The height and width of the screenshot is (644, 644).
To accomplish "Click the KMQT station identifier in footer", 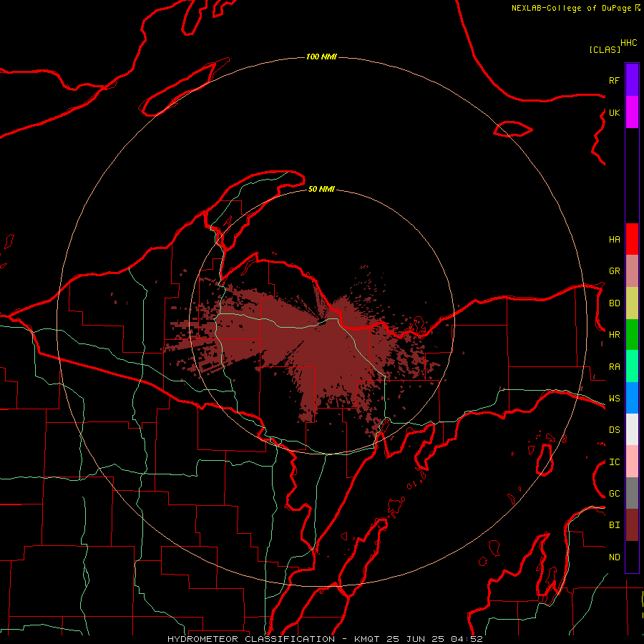I will point(368,639).
